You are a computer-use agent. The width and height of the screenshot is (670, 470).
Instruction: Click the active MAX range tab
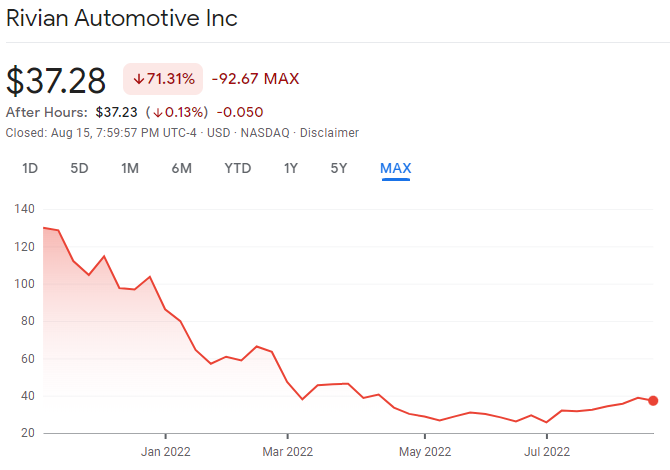(x=396, y=168)
